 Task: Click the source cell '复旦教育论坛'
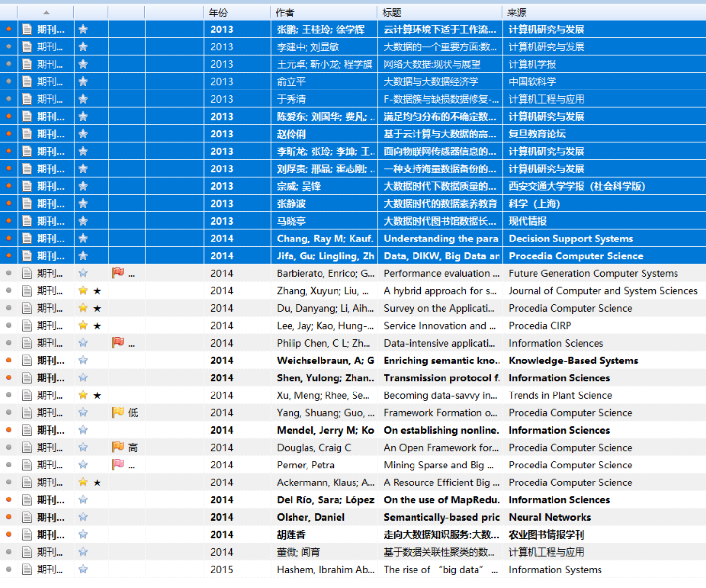(x=537, y=134)
